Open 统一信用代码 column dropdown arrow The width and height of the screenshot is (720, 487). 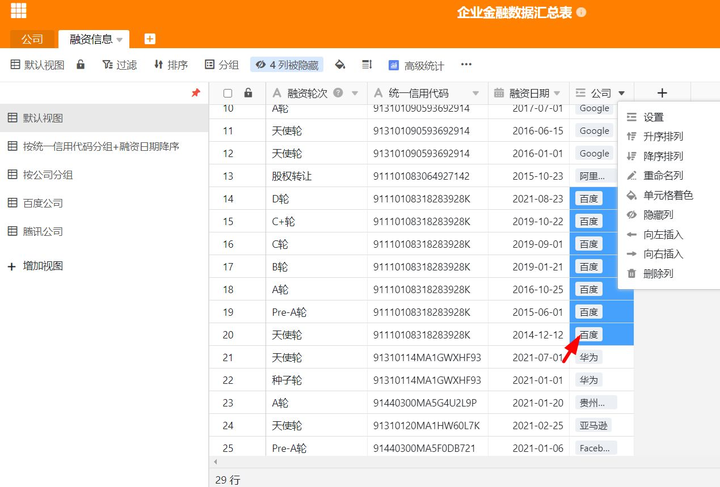476,93
